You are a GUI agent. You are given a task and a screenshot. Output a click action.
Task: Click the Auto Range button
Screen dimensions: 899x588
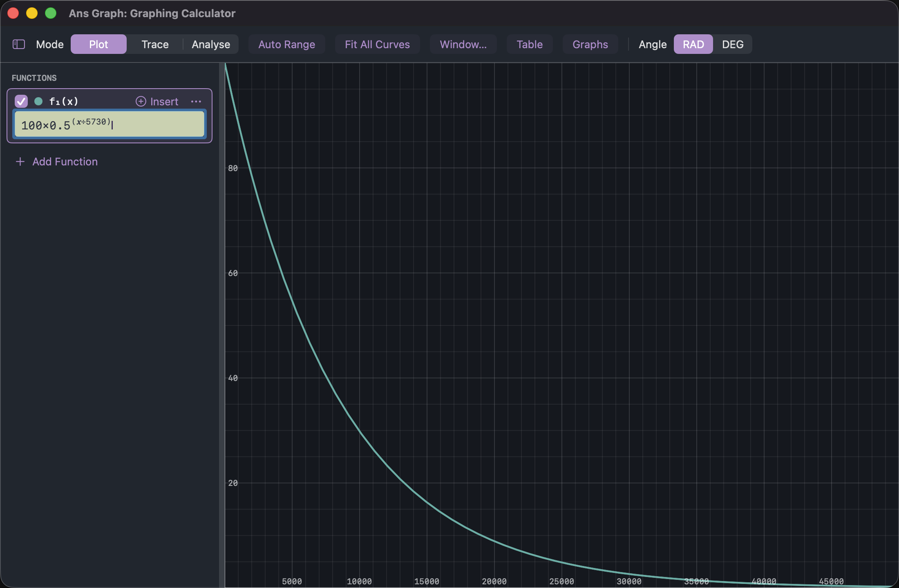[286, 44]
